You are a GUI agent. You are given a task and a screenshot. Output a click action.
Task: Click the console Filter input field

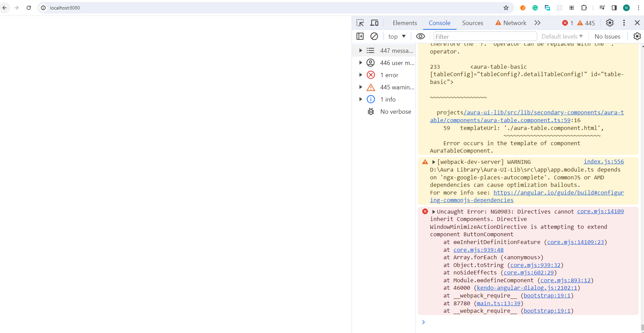[x=485, y=37]
